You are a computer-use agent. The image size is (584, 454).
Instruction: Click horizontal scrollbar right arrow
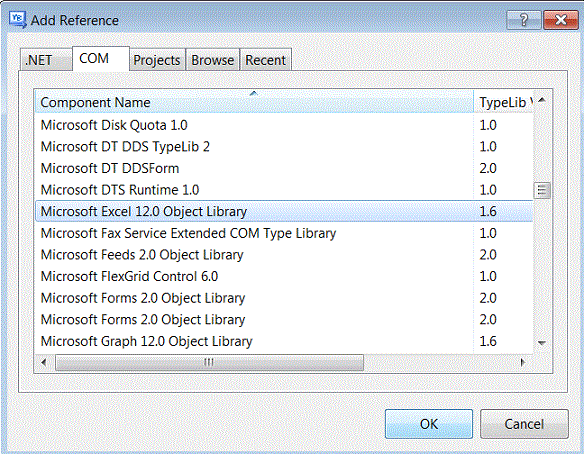point(523,362)
